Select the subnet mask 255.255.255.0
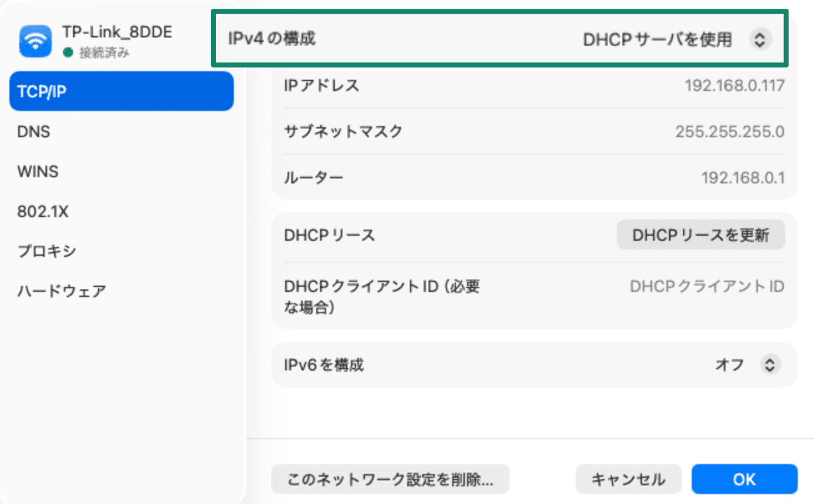The width and height of the screenshot is (814, 504). tap(730, 132)
